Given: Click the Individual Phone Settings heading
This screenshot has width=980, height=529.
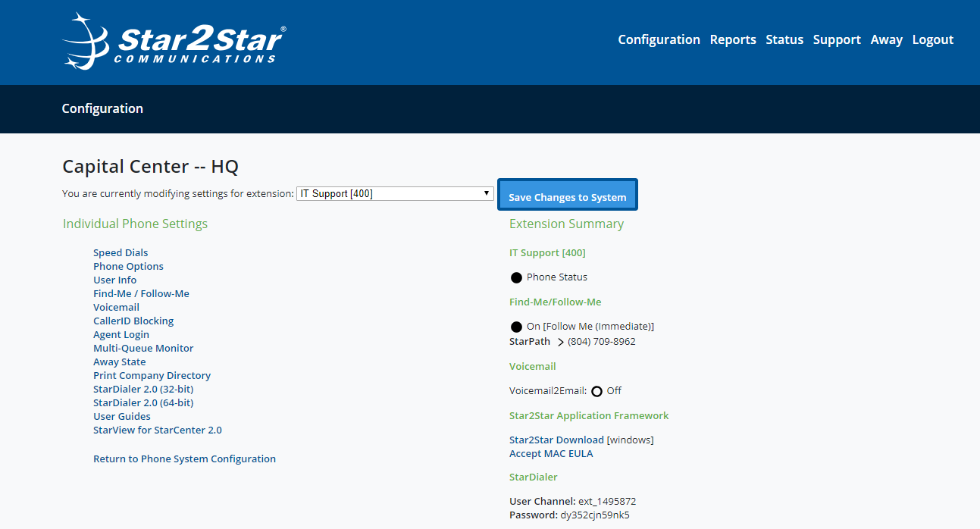Looking at the screenshot, I should point(135,224).
